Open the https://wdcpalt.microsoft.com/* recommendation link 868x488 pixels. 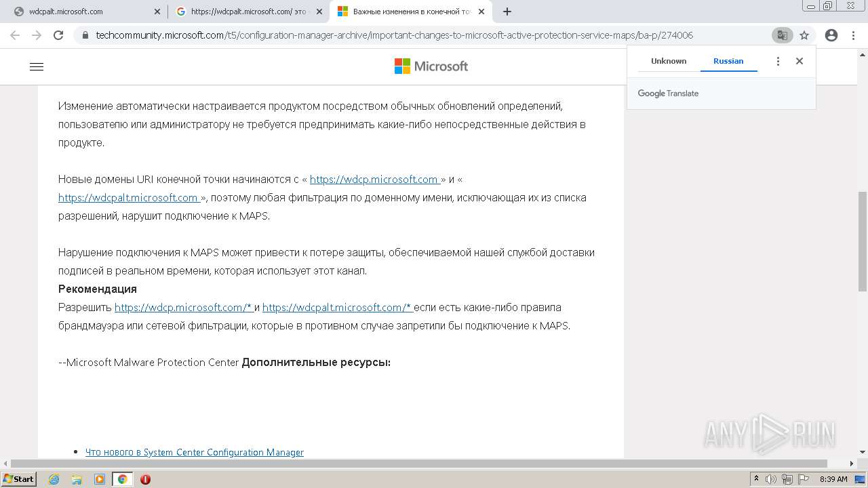(x=338, y=308)
